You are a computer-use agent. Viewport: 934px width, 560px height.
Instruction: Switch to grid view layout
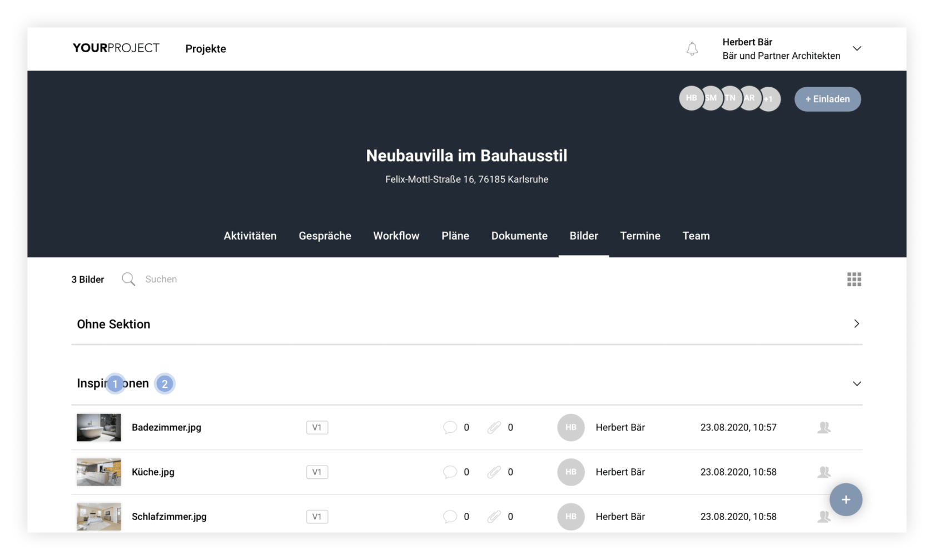tap(854, 279)
